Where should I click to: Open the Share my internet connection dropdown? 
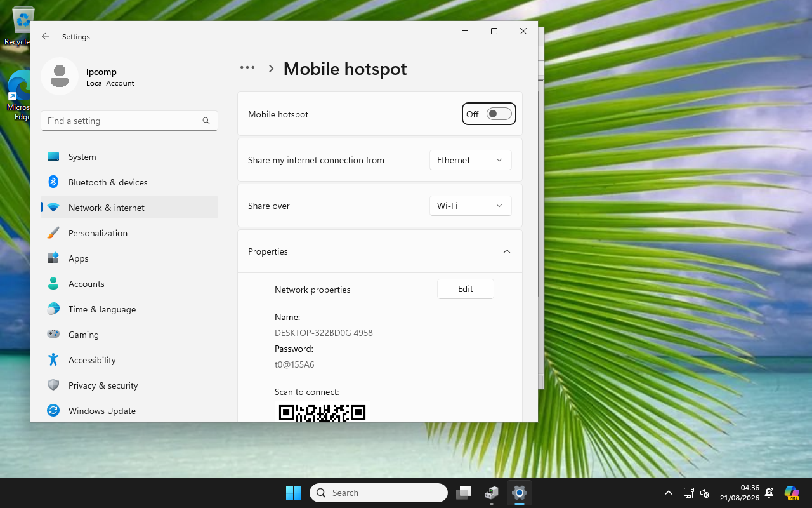pos(470,160)
